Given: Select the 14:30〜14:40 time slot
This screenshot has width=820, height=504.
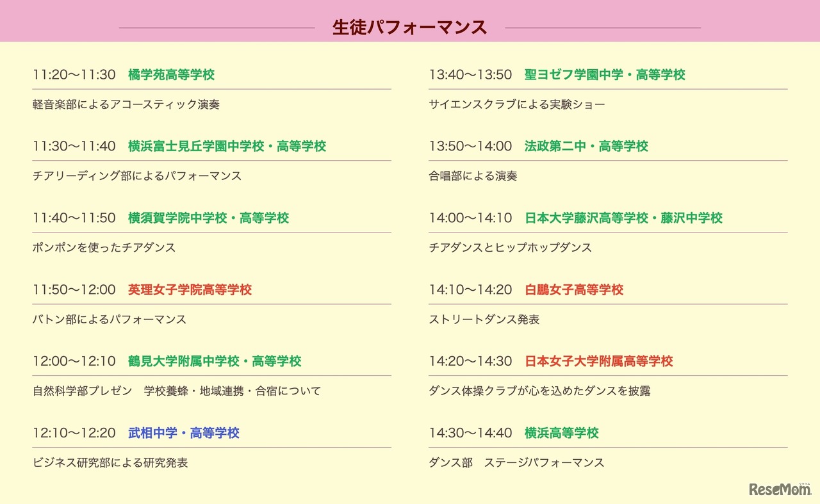Looking at the screenshot, I should click(x=471, y=434).
